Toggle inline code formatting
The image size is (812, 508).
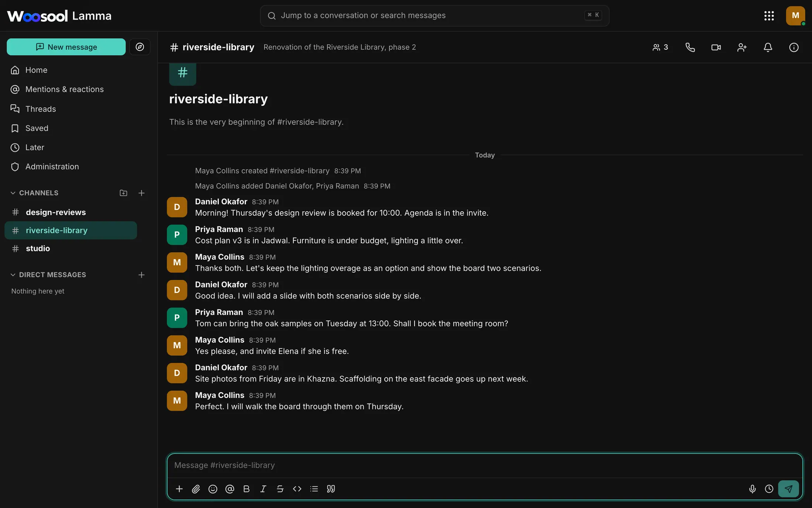(x=297, y=489)
